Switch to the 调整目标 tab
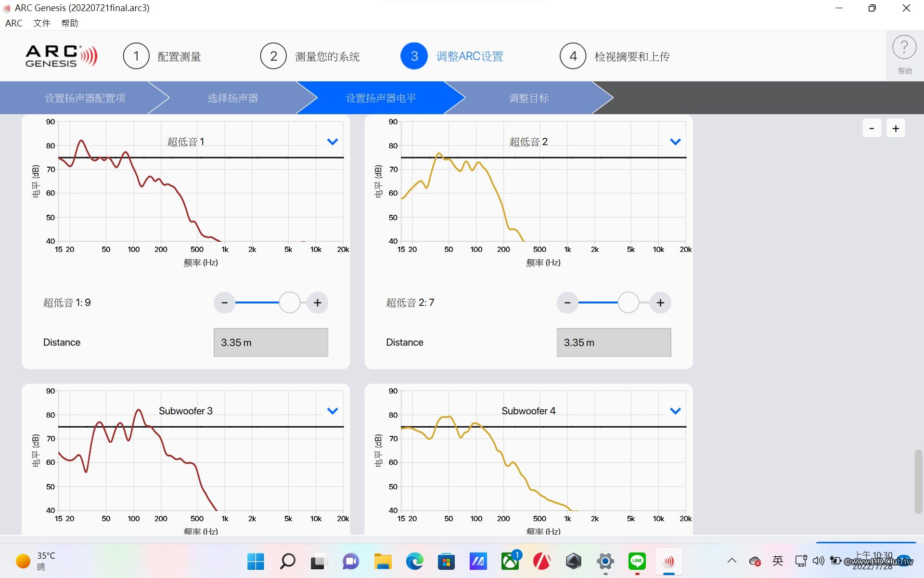The width and height of the screenshot is (924, 578). (x=529, y=98)
